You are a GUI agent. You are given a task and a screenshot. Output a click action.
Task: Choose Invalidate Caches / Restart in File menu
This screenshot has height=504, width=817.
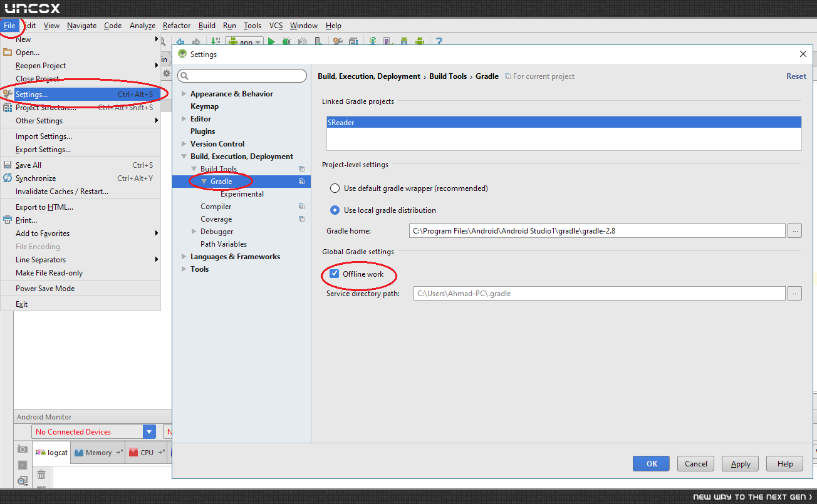(80, 192)
